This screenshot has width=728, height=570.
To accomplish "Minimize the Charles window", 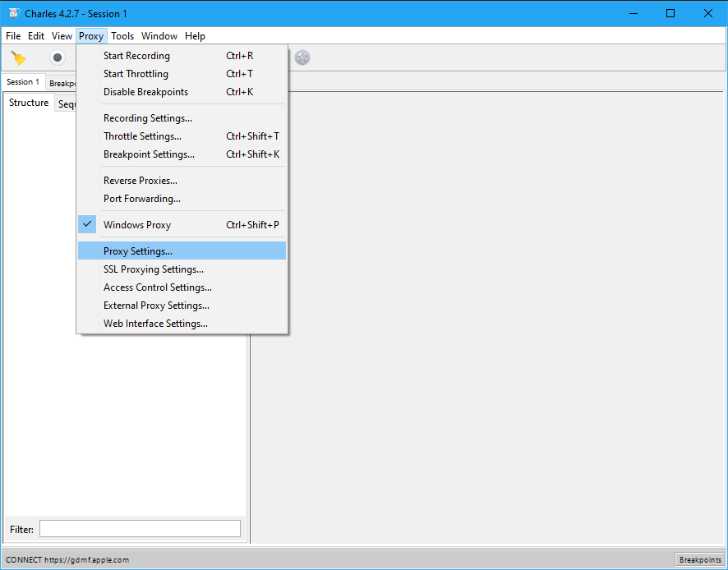I will tap(634, 13).
